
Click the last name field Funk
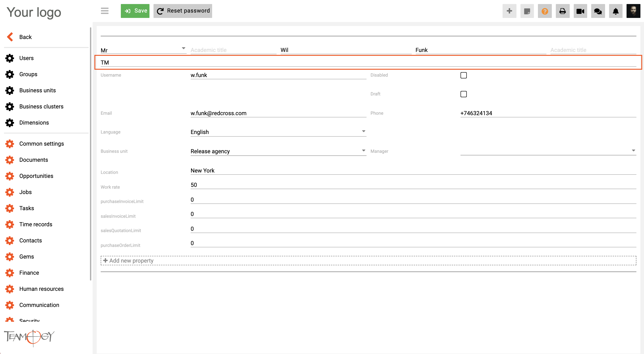(x=480, y=50)
